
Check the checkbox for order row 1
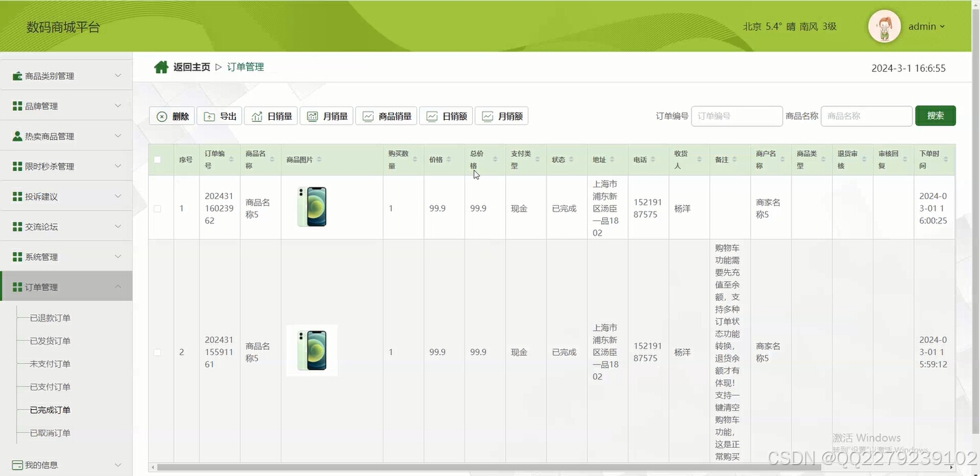[157, 208]
